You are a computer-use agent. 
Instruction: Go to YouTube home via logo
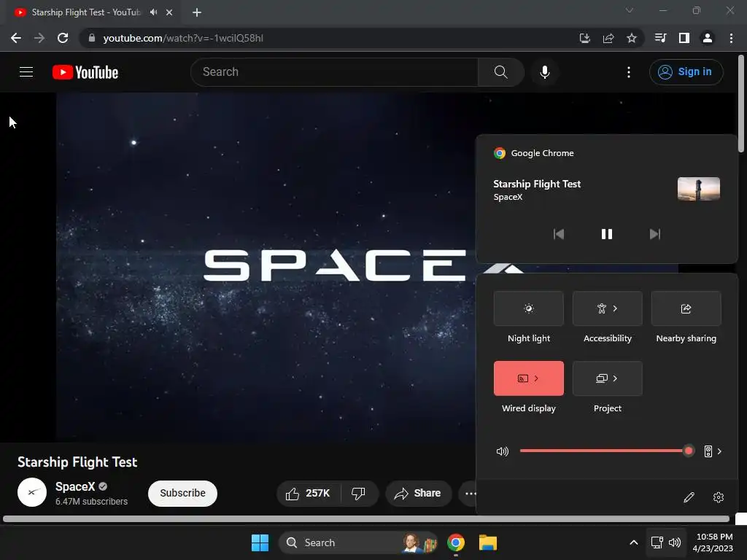pos(85,72)
